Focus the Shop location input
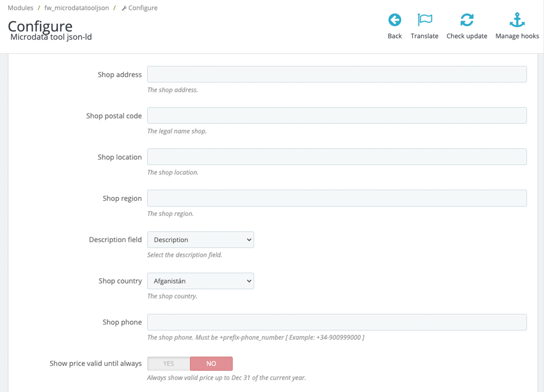 click(337, 157)
